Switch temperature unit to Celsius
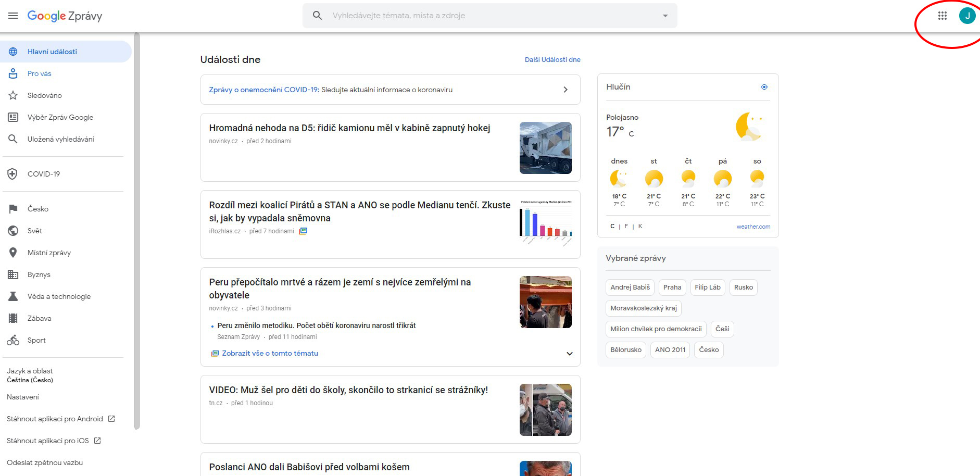This screenshot has height=476, width=980. click(x=612, y=226)
